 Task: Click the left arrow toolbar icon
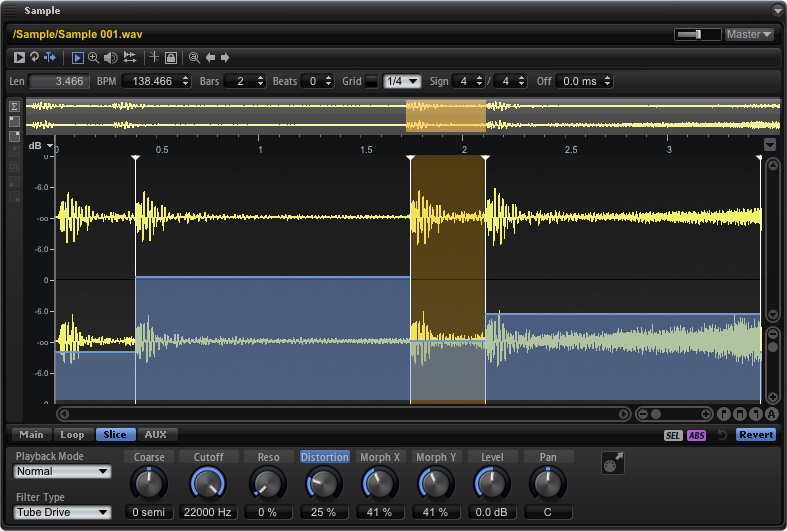point(210,58)
